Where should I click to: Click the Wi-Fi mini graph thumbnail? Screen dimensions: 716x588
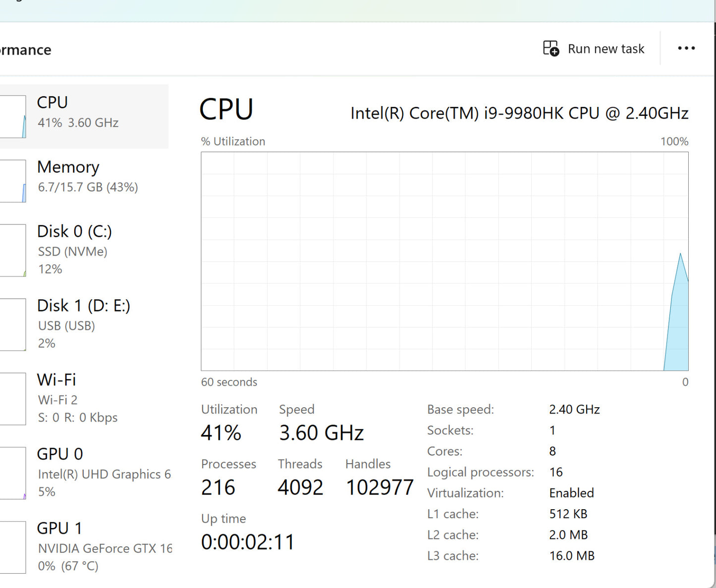point(13,399)
